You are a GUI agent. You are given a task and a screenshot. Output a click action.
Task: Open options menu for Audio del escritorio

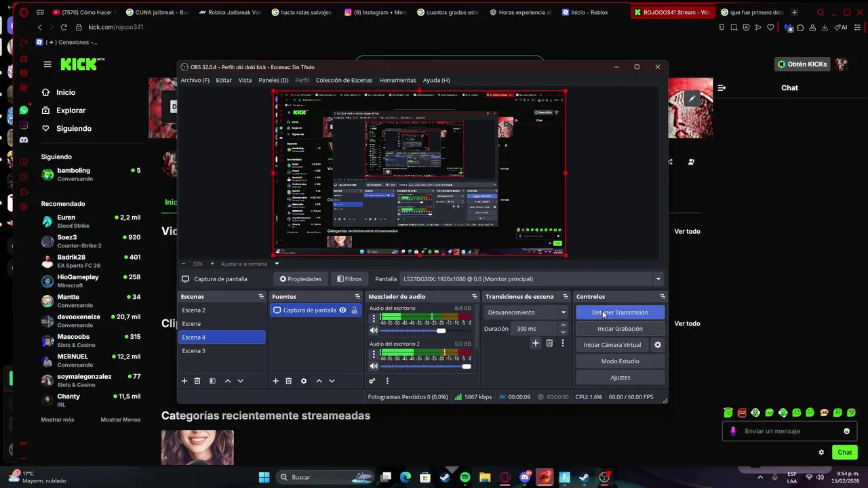tap(373, 318)
